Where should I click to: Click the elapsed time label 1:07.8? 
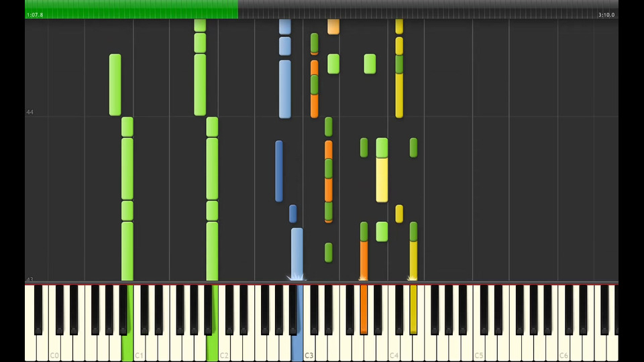35,15
